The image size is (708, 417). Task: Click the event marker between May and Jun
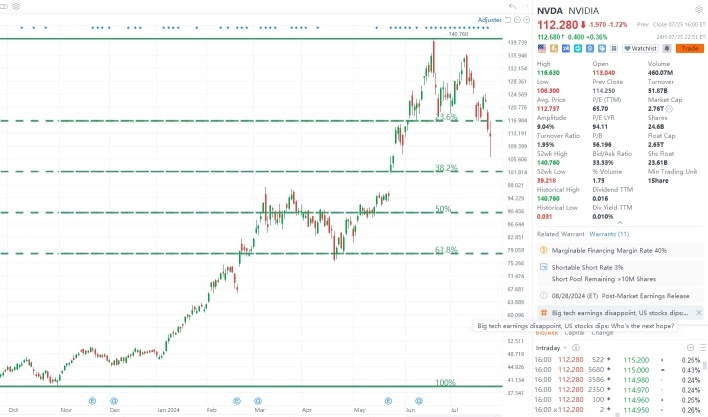pyautogui.click(x=388, y=401)
